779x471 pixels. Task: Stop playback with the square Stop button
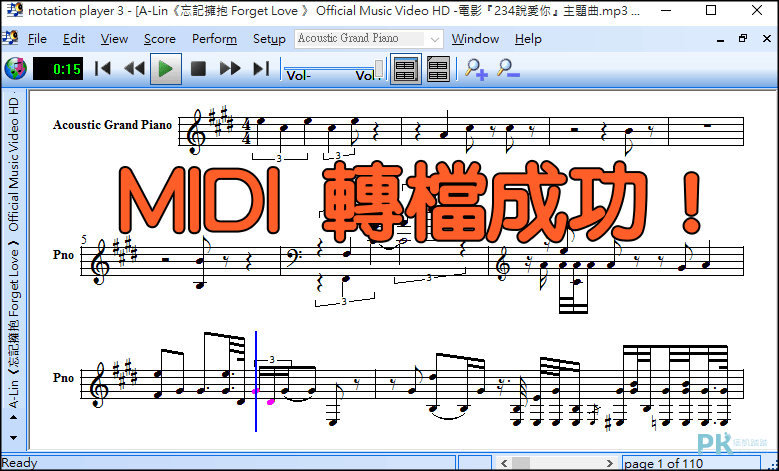coord(198,69)
